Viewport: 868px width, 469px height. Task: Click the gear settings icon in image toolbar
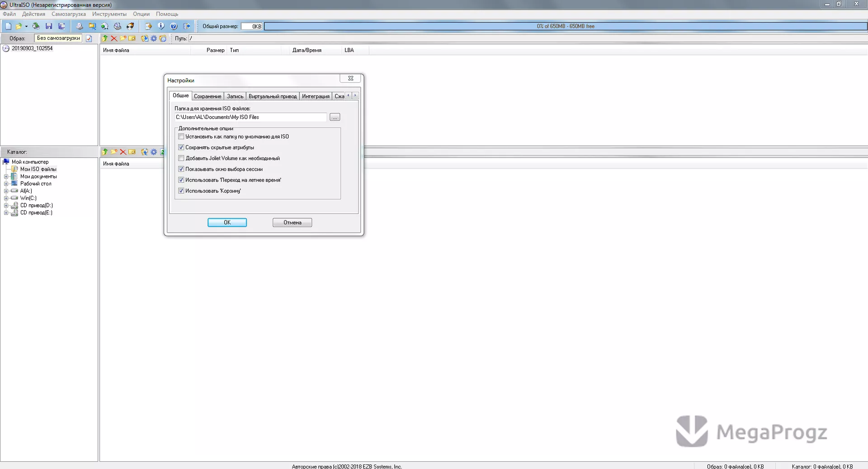154,38
